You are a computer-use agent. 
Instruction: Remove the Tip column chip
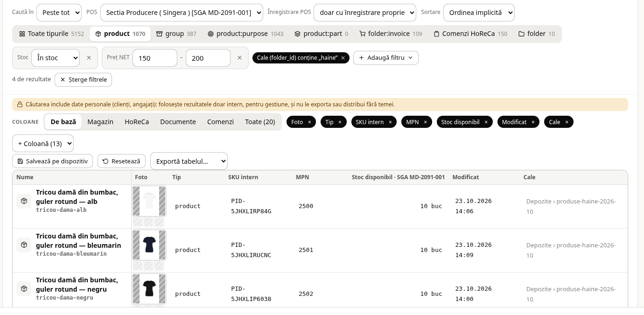[340, 122]
